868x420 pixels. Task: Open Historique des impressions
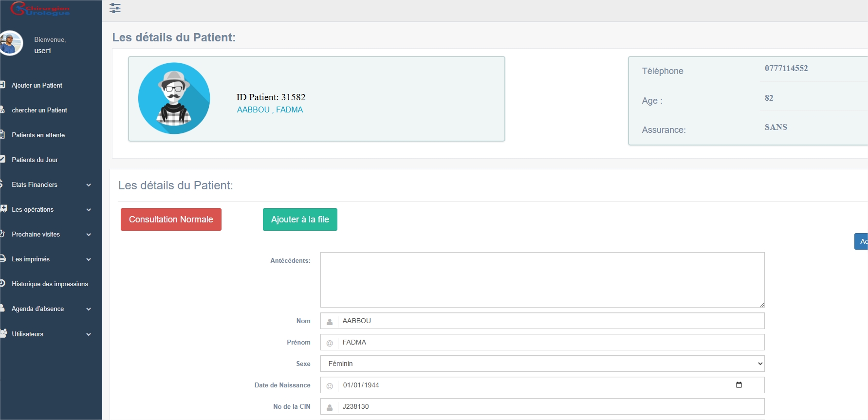[50, 284]
